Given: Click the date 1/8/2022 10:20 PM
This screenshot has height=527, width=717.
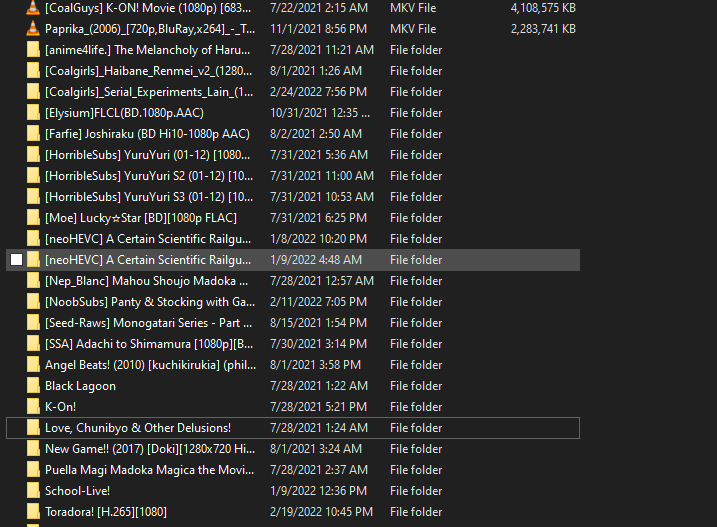Looking at the screenshot, I should [318, 239].
